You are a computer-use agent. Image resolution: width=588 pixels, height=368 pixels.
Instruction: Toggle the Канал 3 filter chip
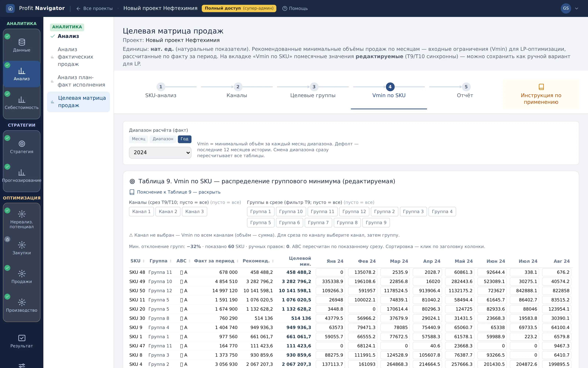[194, 211]
